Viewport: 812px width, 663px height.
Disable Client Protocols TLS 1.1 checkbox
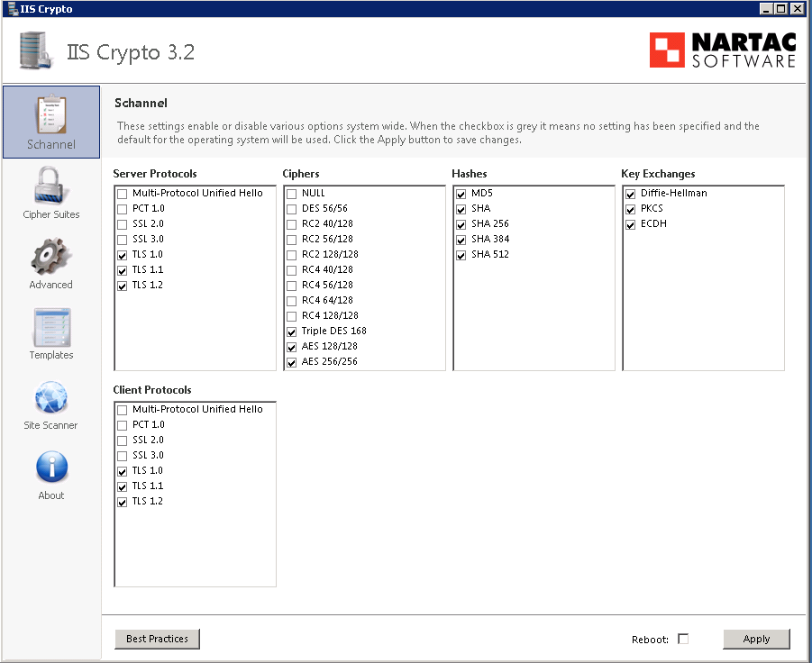(x=123, y=486)
